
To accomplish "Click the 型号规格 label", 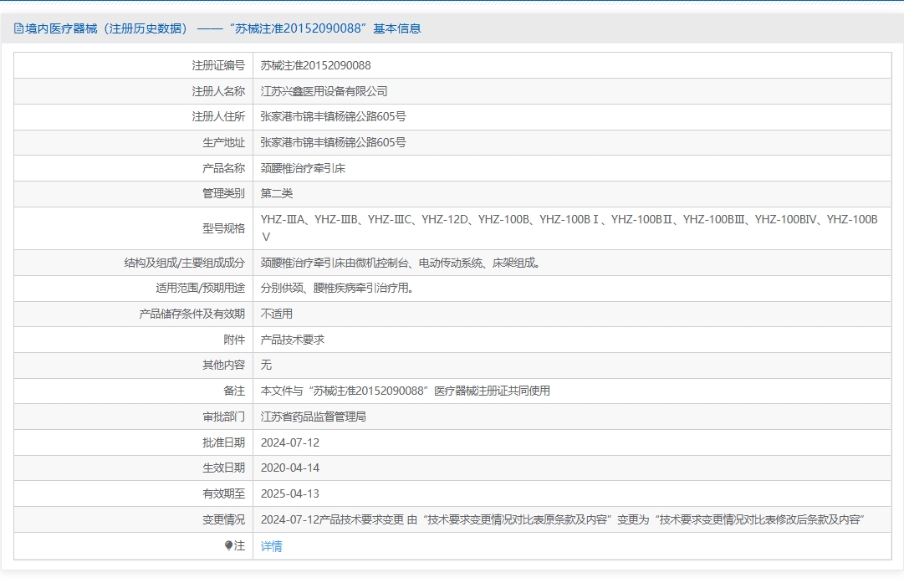I will (x=223, y=228).
